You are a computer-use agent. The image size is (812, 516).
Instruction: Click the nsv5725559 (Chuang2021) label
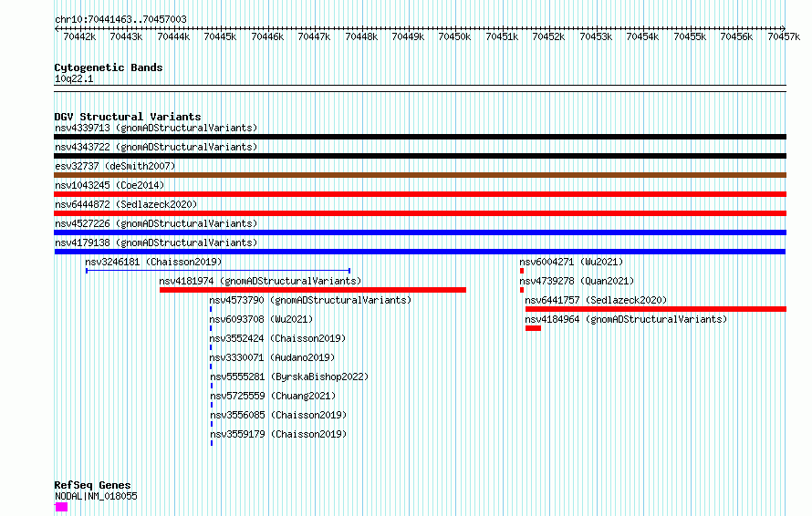click(273, 396)
